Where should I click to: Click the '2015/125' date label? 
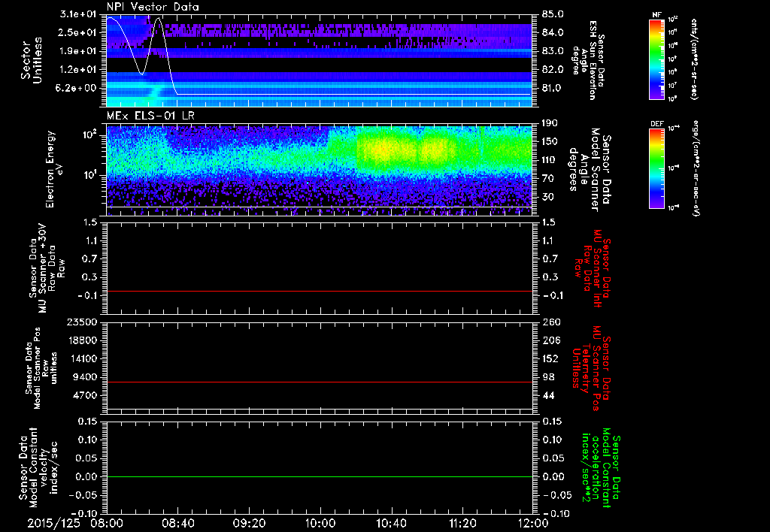(x=53, y=523)
